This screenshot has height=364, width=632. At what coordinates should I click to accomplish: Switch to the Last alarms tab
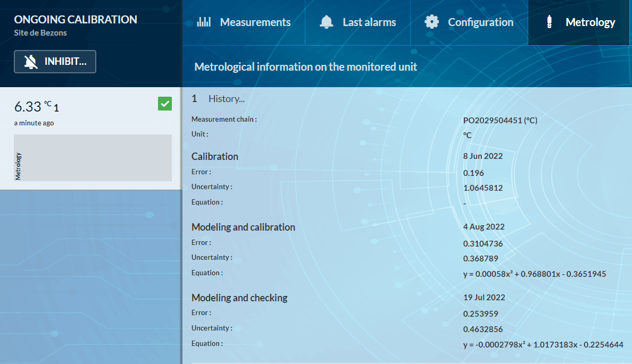click(358, 22)
